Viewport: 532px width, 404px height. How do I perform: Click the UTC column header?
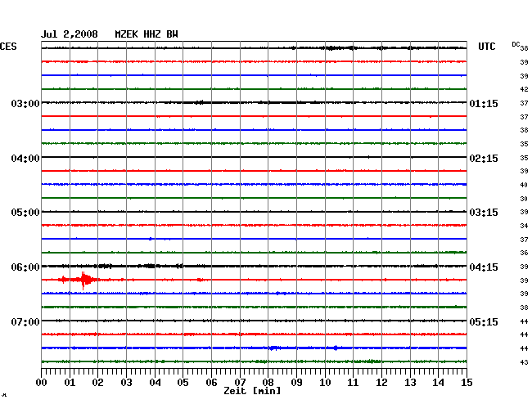click(x=486, y=48)
